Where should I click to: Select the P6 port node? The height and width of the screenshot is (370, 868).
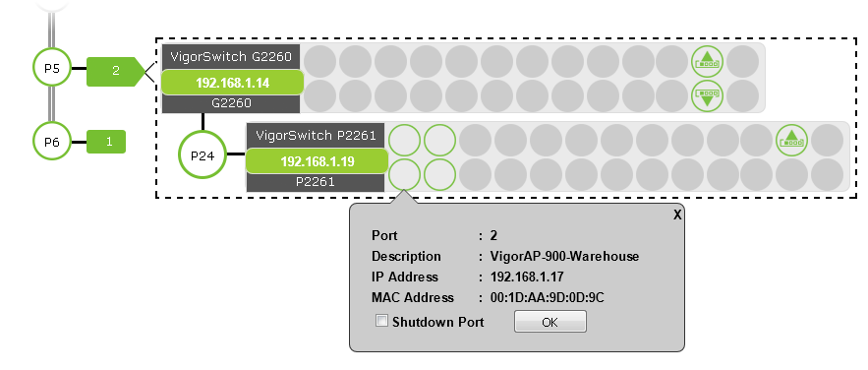coord(51,142)
